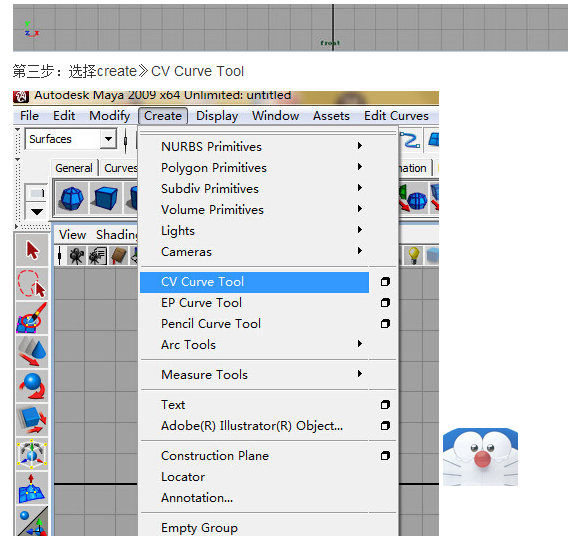The width and height of the screenshot is (568, 536).
Task: Click the blue curve icon in status line
Action: pyautogui.click(x=411, y=140)
